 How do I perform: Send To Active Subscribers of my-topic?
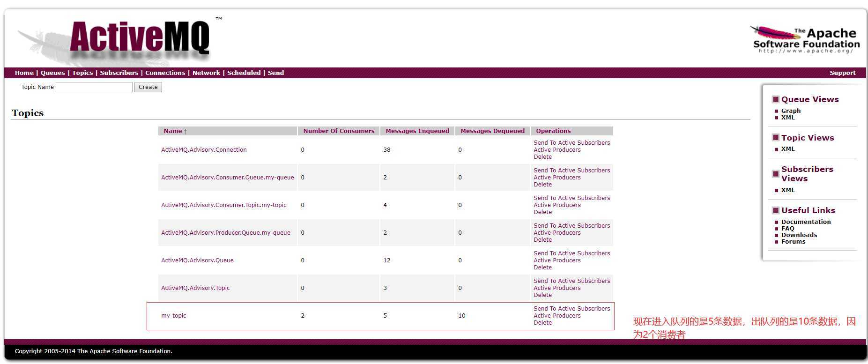571,309
